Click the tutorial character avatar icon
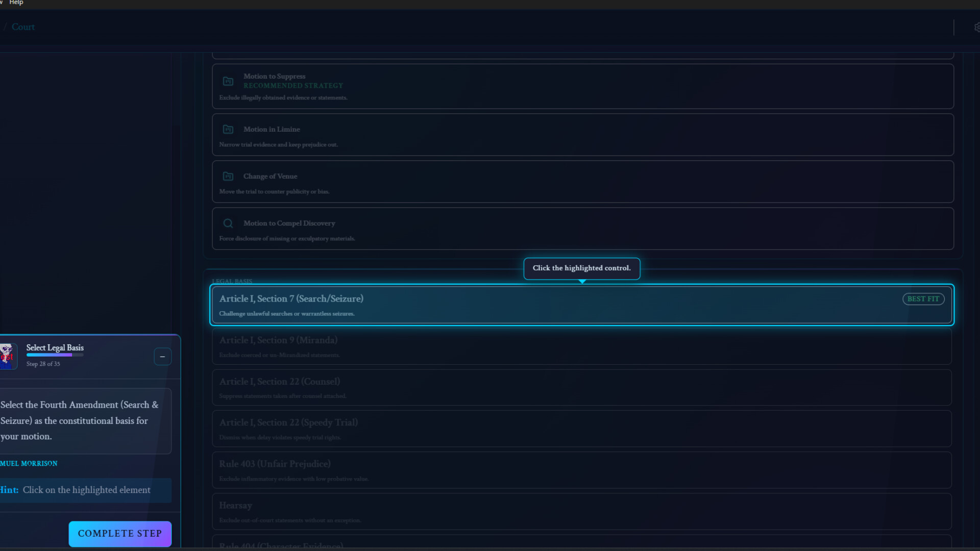 coord(7,356)
